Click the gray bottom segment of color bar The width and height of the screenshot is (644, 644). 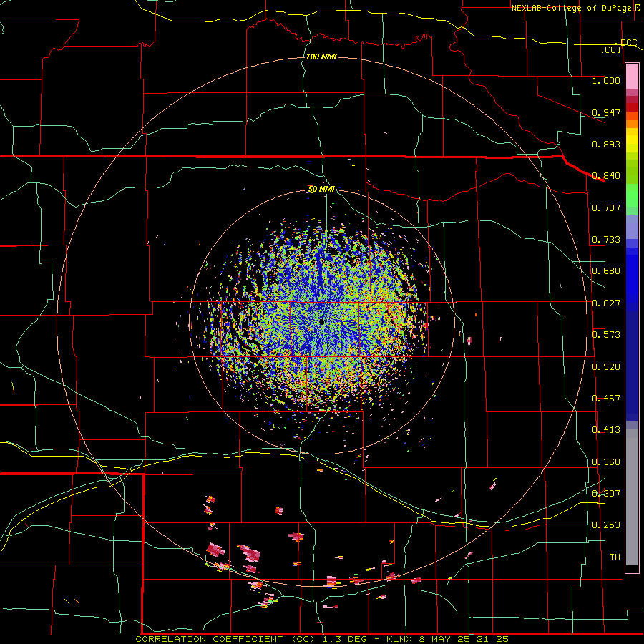(x=632, y=497)
